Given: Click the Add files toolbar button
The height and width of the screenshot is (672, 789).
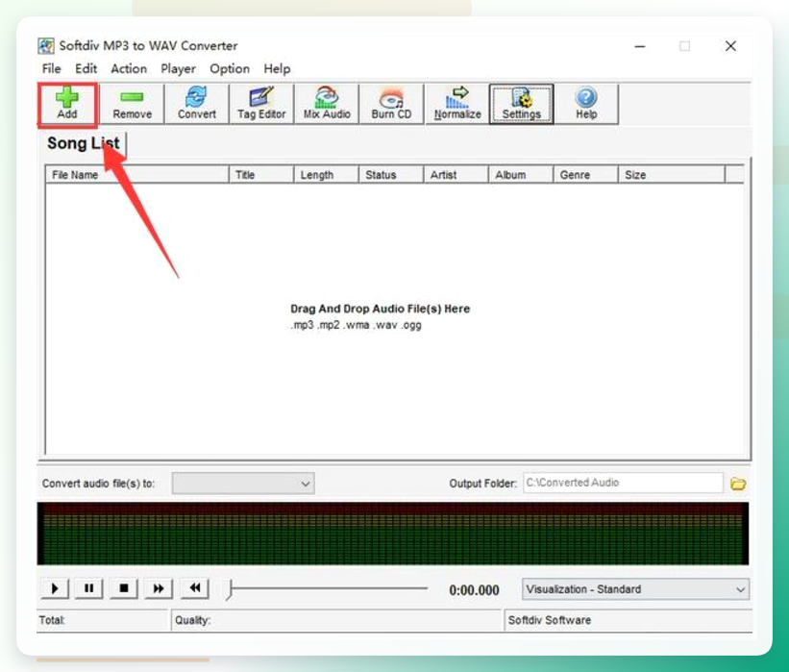Looking at the screenshot, I should [x=67, y=104].
